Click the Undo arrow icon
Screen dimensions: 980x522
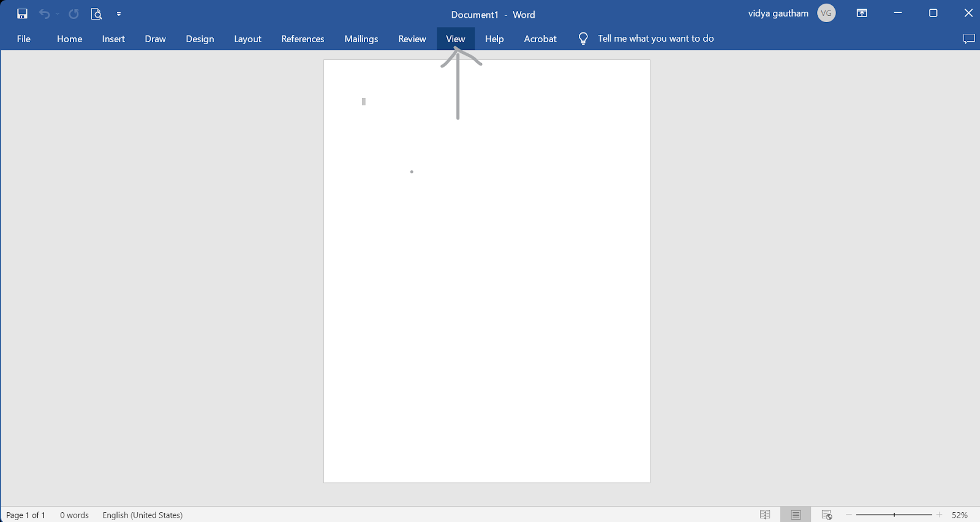44,13
